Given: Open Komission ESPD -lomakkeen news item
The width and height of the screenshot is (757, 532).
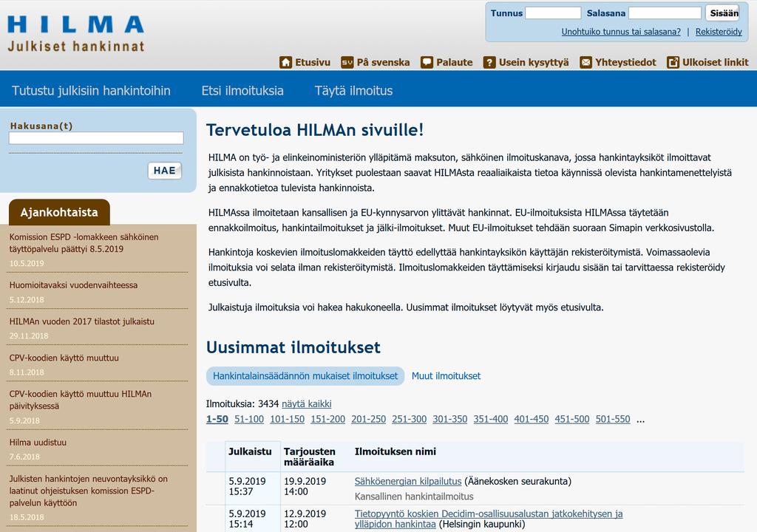Looking at the screenshot, I should click(x=84, y=243).
